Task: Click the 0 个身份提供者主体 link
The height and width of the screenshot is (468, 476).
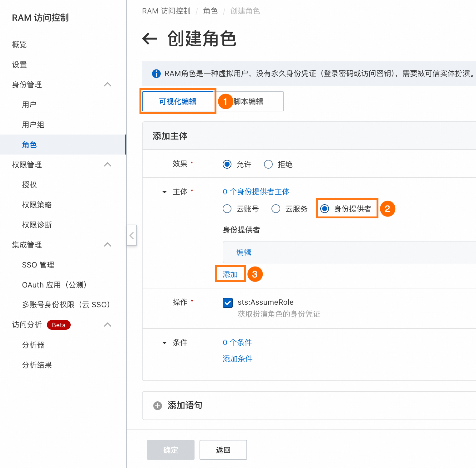Action: click(256, 191)
